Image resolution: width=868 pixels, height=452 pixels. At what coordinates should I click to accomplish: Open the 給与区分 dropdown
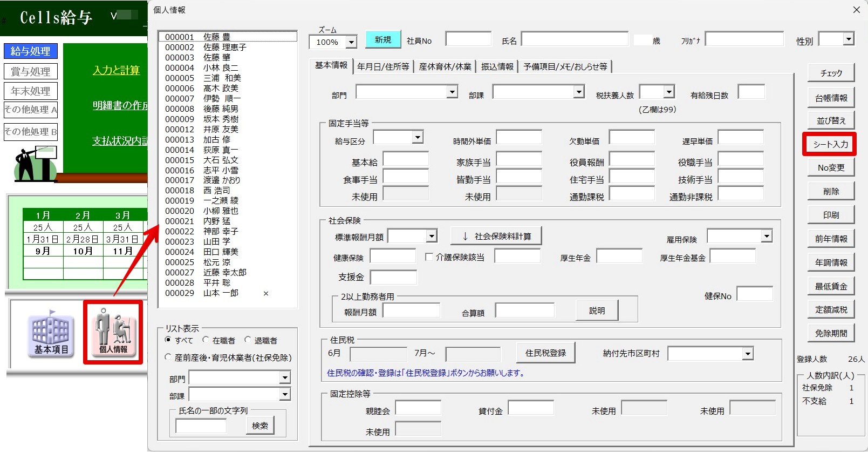[418, 138]
